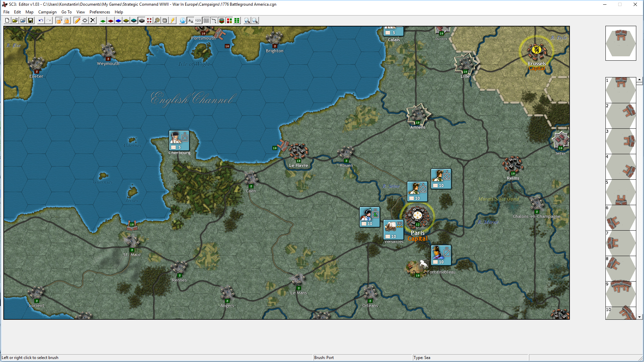644x362 pixels.
Task: Open the Map menu
Action: pyautogui.click(x=30, y=12)
